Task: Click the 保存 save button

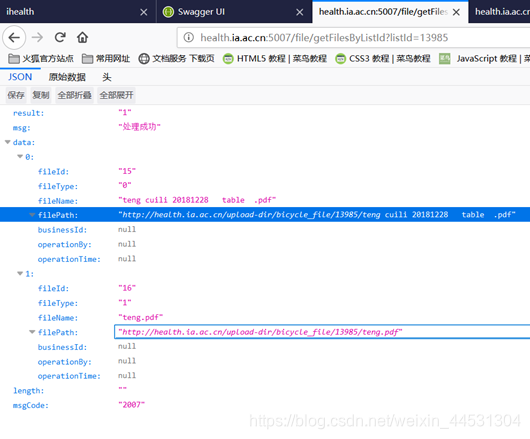Action: (16, 95)
